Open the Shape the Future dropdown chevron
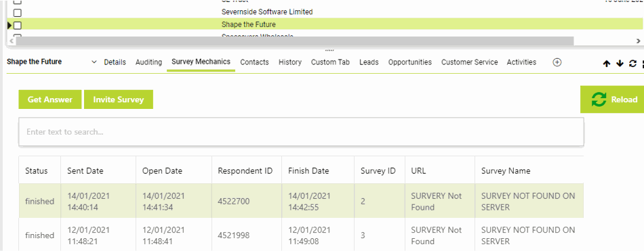Viewport: 644px width, 251px height. [94, 62]
